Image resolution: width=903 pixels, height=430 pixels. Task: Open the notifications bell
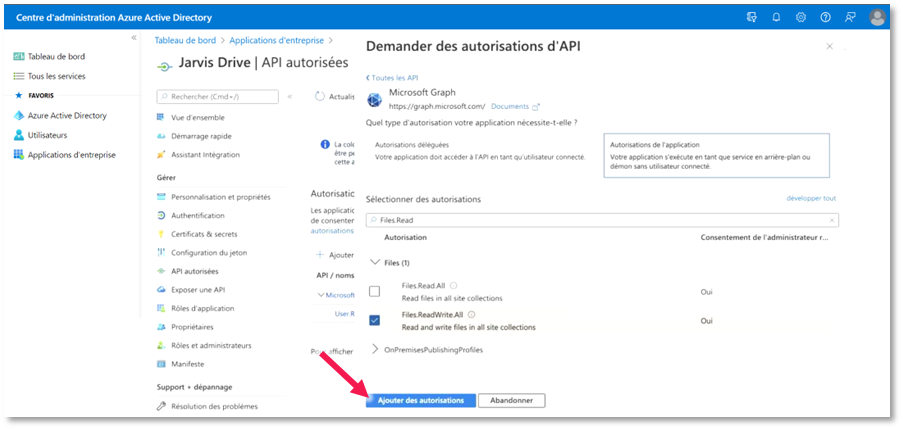click(x=776, y=17)
